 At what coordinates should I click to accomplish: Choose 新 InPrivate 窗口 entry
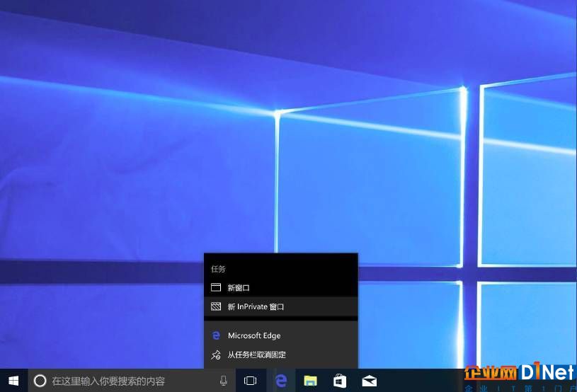281,306
